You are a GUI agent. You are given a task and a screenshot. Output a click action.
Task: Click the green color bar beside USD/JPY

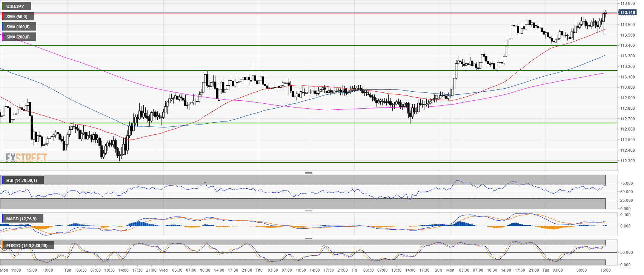point(3,6)
